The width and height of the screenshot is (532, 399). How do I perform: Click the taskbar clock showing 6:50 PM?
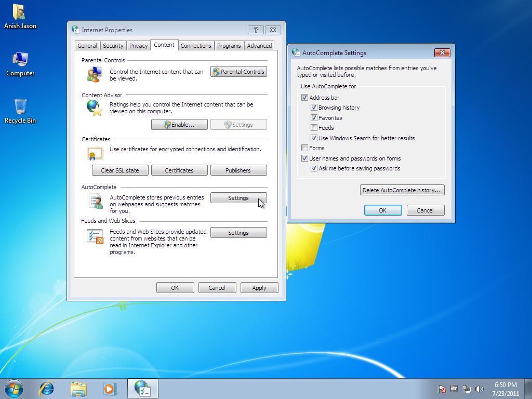(506, 389)
